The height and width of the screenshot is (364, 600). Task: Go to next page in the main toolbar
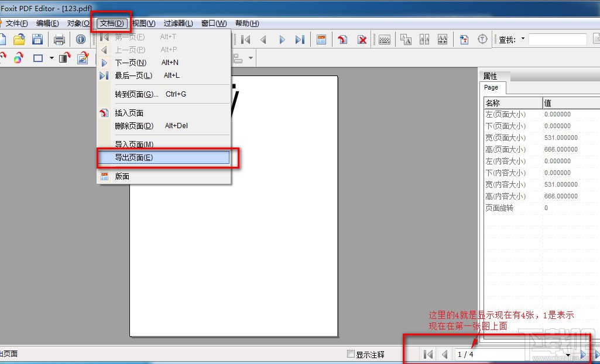point(282,39)
